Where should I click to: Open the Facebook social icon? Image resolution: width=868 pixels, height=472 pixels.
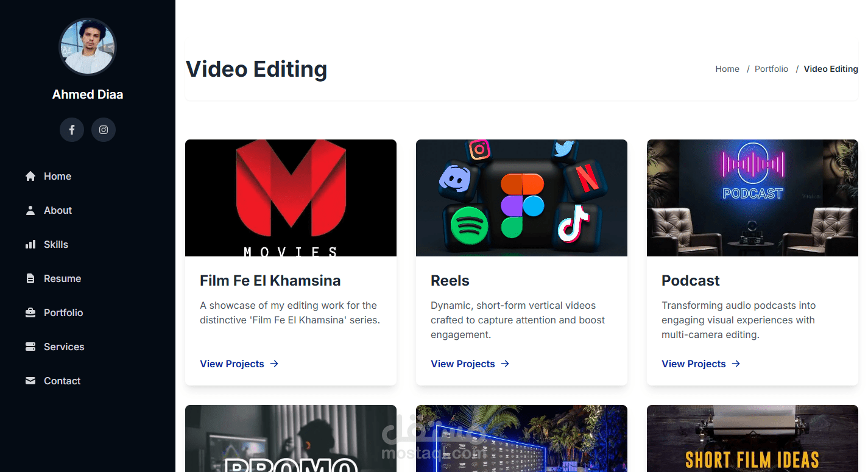pos(72,130)
